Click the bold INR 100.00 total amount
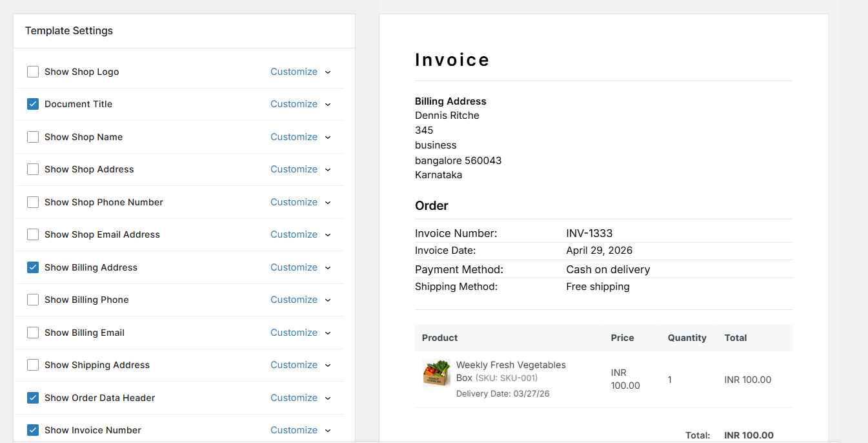The height and width of the screenshot is (443, 868). (x=749, y=435)
